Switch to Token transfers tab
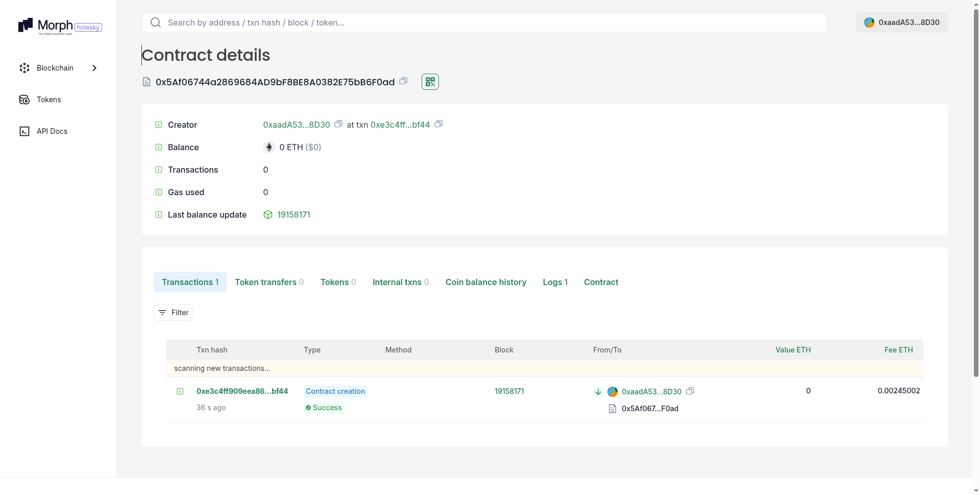 (x=269, y=282)
